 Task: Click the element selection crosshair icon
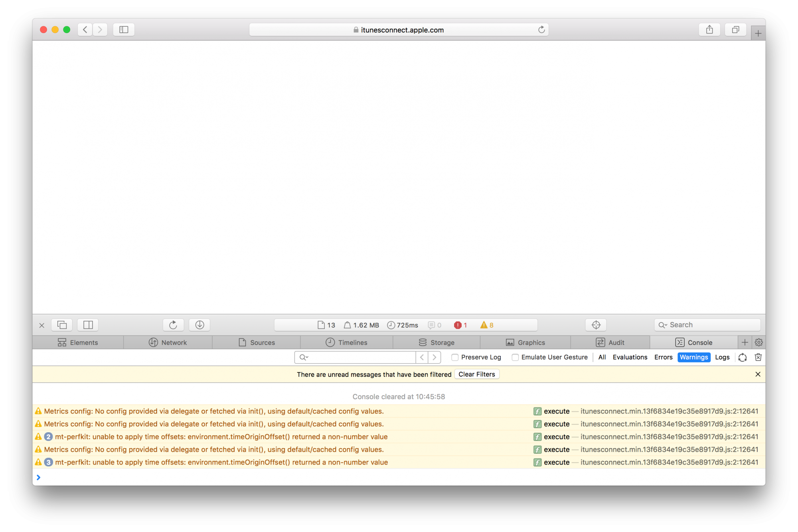[596, 325]
